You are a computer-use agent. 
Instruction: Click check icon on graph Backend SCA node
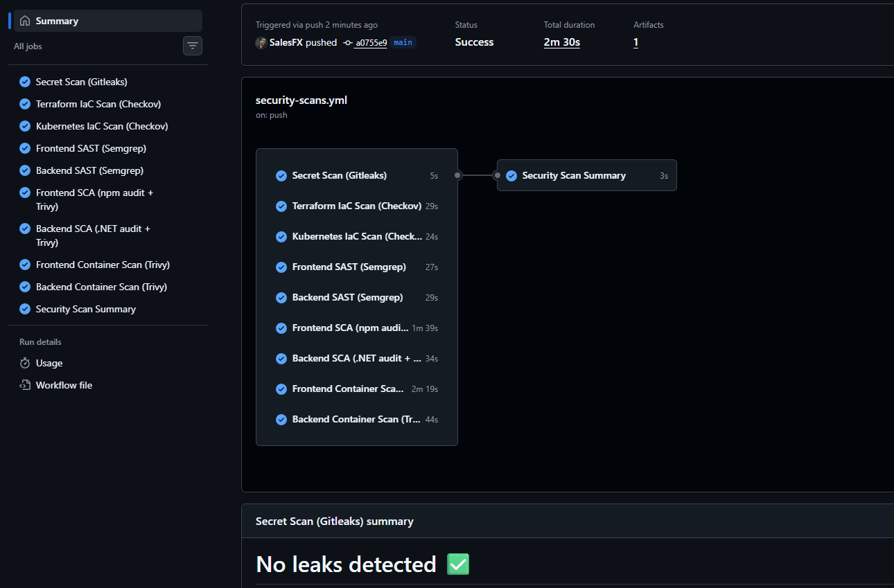point(281,359)
